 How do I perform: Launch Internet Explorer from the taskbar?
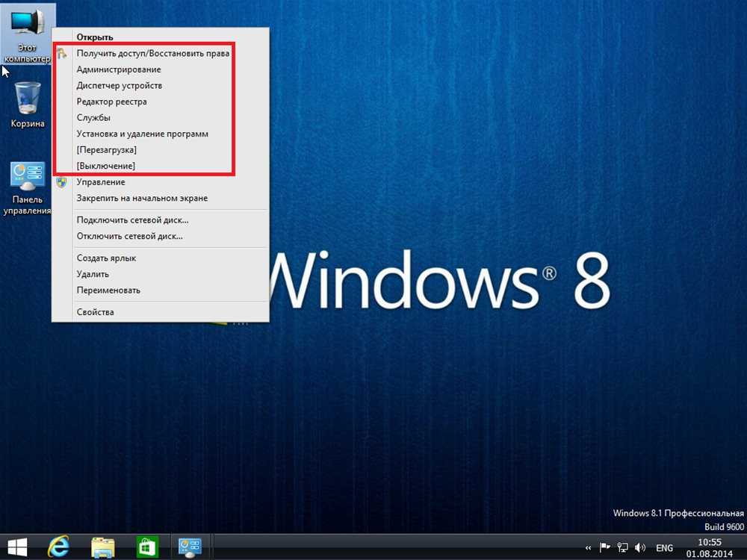(x=58, y=547)
